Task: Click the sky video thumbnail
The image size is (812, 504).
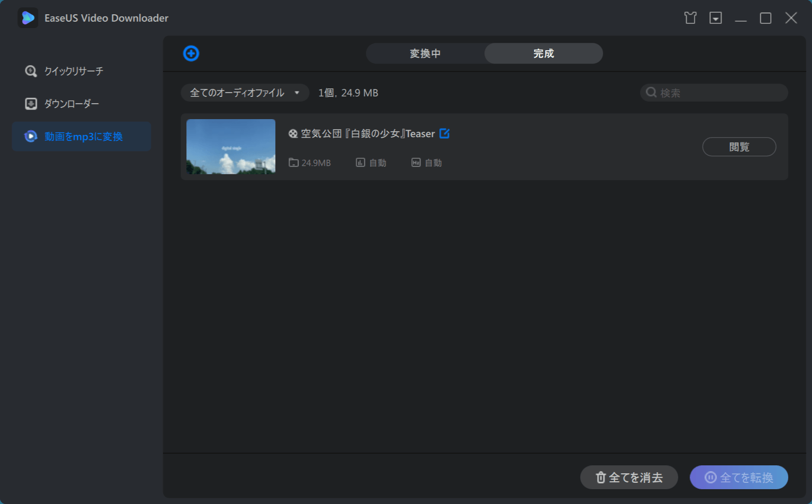Action: click(x=231, y=147)
